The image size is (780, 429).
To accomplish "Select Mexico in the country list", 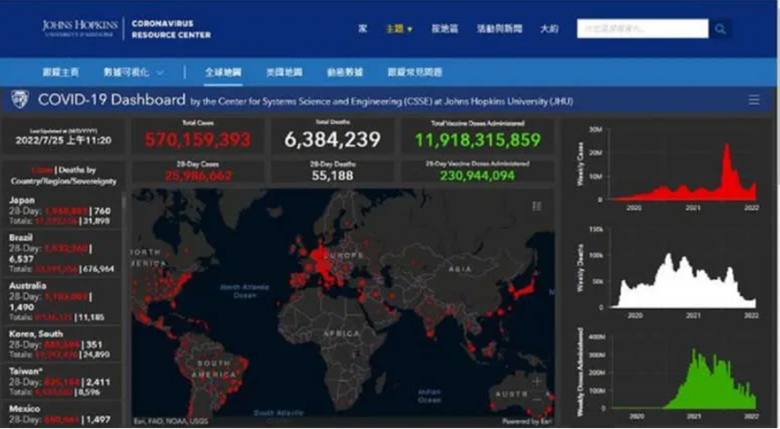I will point(61,414).
